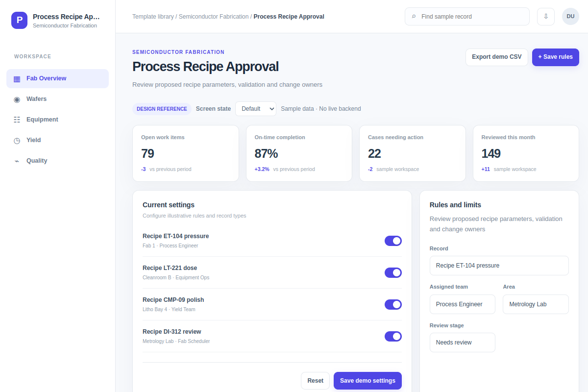Click the Open work items card
This screenshot has height=392, width=588.
click(186, 153)
